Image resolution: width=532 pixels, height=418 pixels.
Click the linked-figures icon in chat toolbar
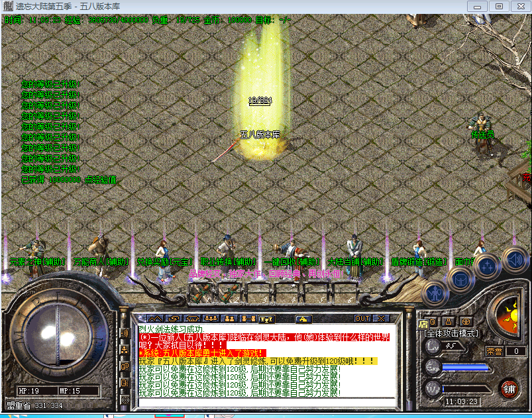(x=248, y=319)
